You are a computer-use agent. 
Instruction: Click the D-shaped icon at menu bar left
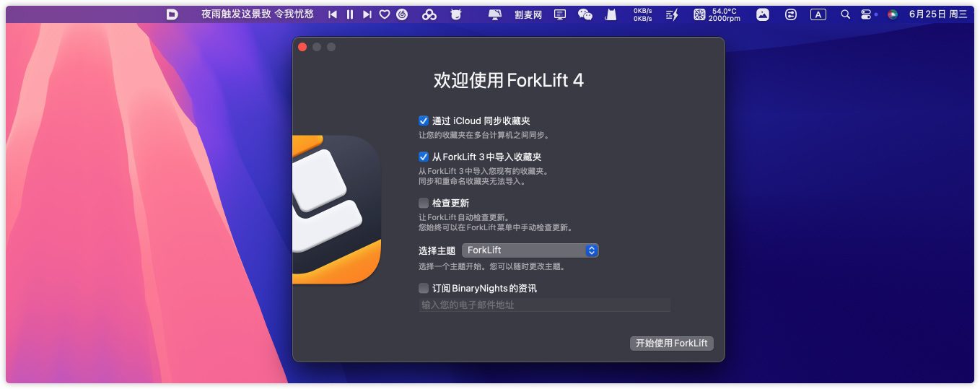[172, 14]
